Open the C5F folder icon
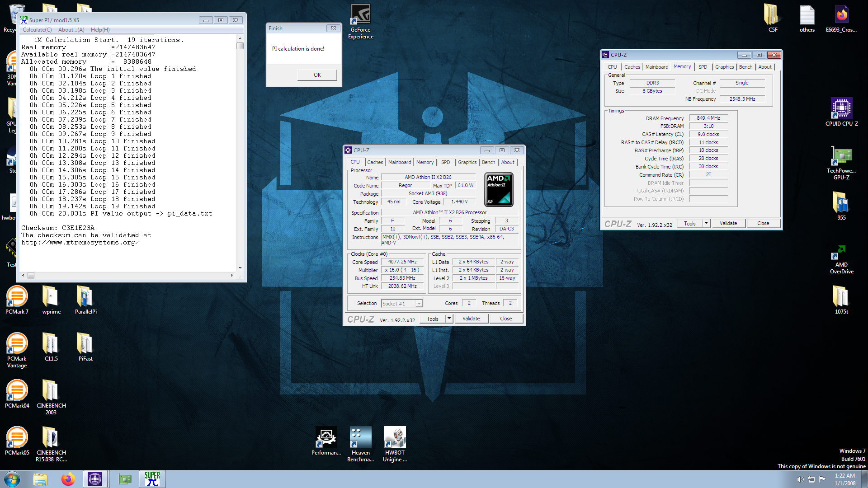Screen dimensions: 868x488 773,18
